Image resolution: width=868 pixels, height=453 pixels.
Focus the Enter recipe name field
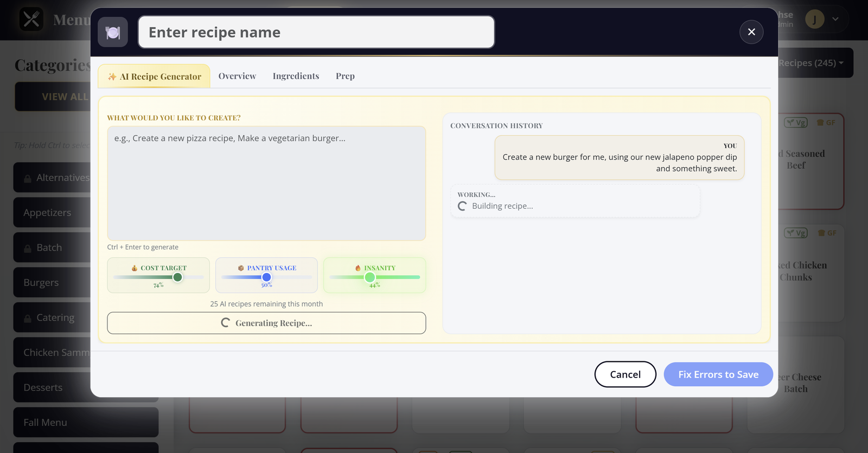click(316, 32)
